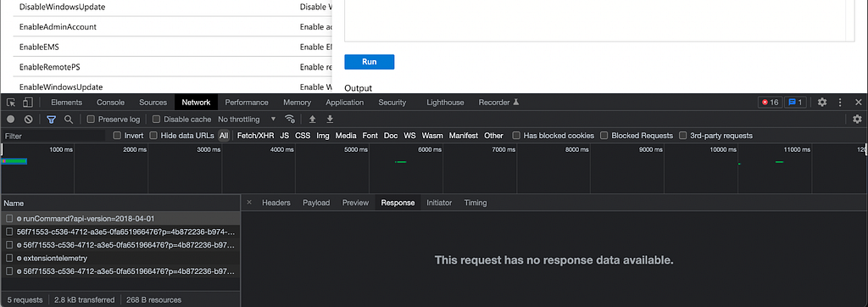Screen dimensions: 868x307
Task: Clear the network log
Action: point(28,119)
